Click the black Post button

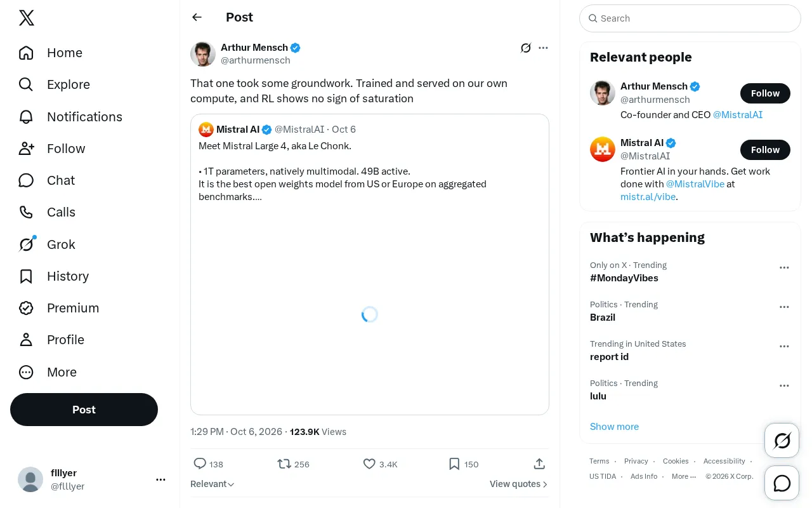(x=84, y=410)
